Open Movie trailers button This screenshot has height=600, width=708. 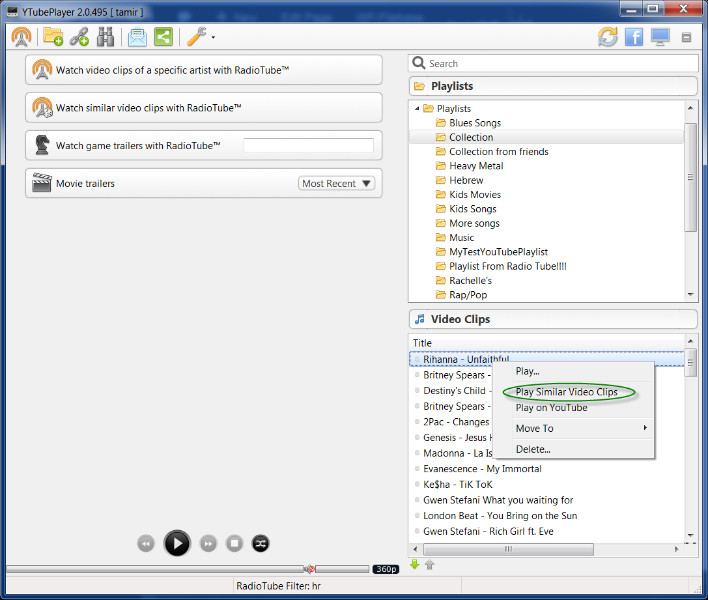point(204,183)
